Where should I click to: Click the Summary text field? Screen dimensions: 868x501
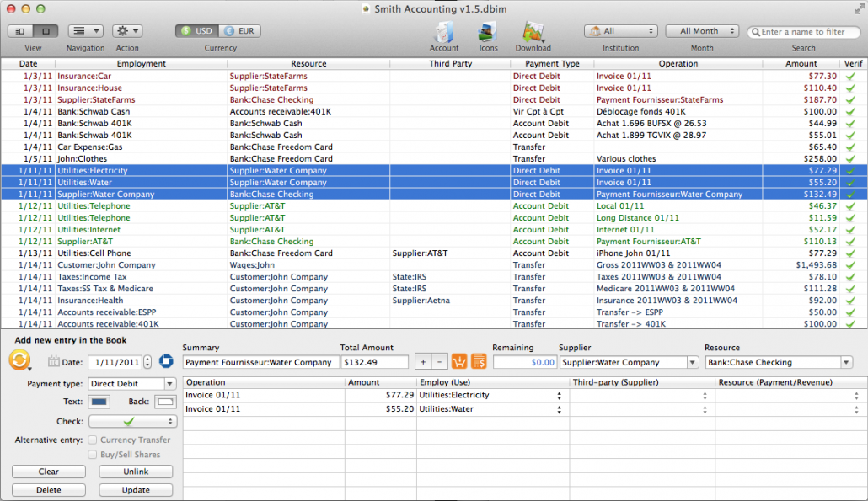pos(260,362)
